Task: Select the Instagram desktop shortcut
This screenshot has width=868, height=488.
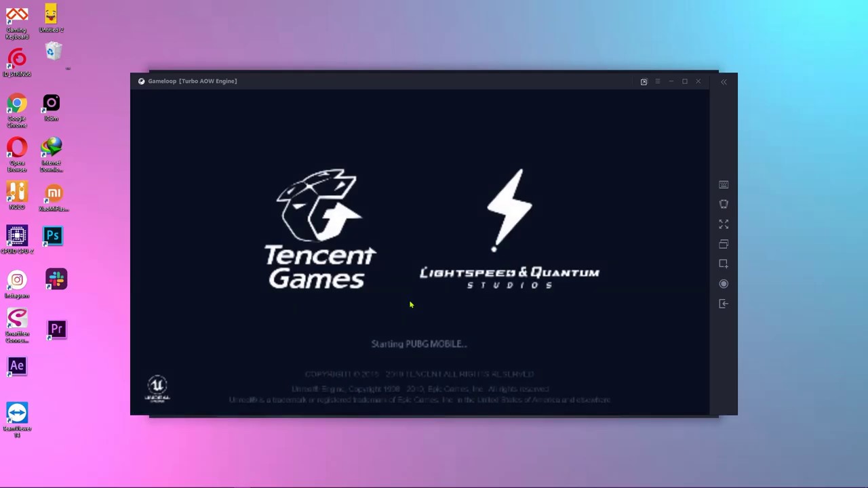Action: coord(17,285)
